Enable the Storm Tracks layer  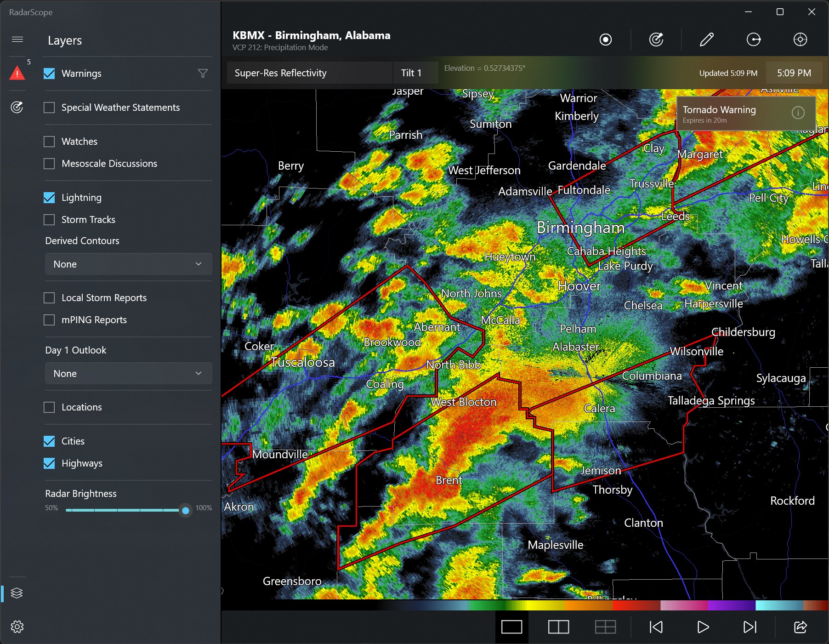pyautogui.click(x=49, y=219)
